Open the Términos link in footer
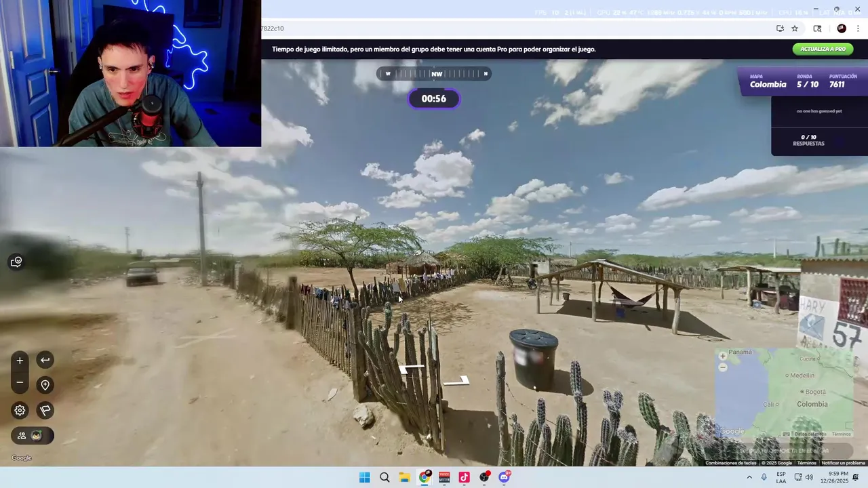This screenshot has width=868, height=488. point(806,463)
